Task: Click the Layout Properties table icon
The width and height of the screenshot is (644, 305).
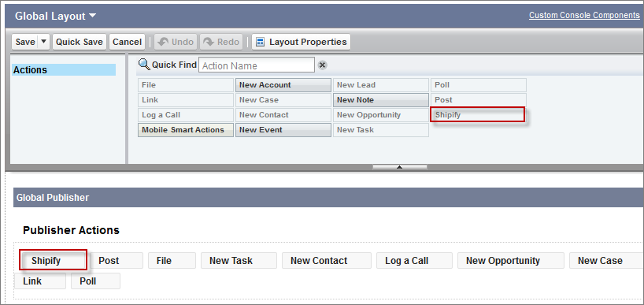Action: pyautogui.click(x=260, y=42)
